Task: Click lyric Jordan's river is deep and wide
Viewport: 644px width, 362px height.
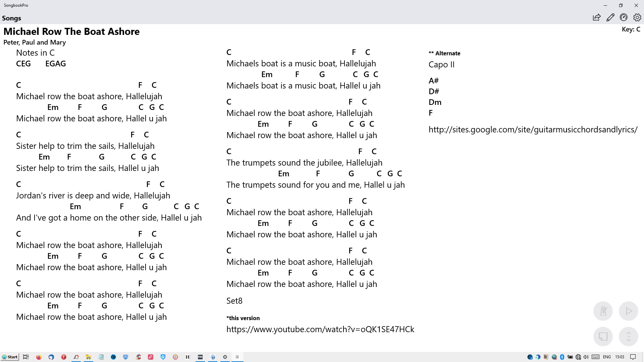Action: click(x=73, y=195)
